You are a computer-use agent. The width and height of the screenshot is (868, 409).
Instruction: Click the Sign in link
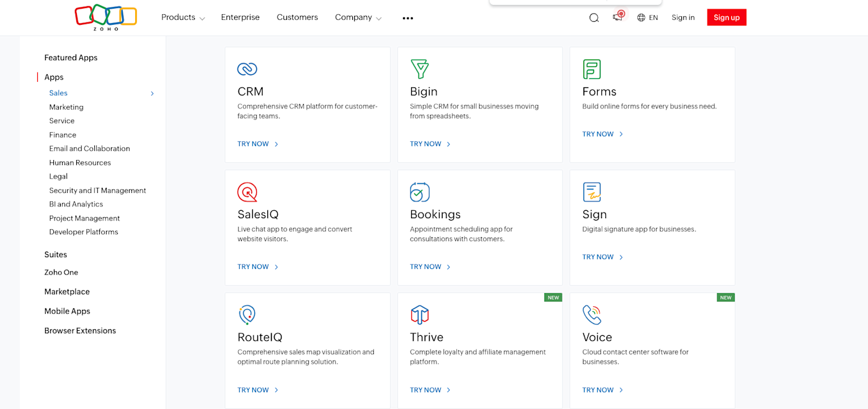click(683, 18)
